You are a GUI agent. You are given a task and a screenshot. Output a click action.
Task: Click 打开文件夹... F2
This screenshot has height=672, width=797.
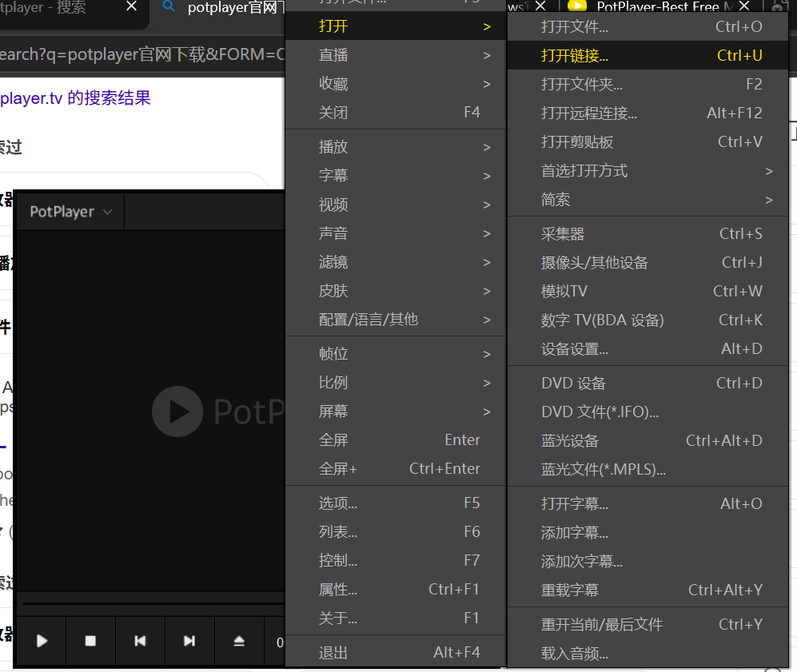pyautogui.click(x=648, y=84)
